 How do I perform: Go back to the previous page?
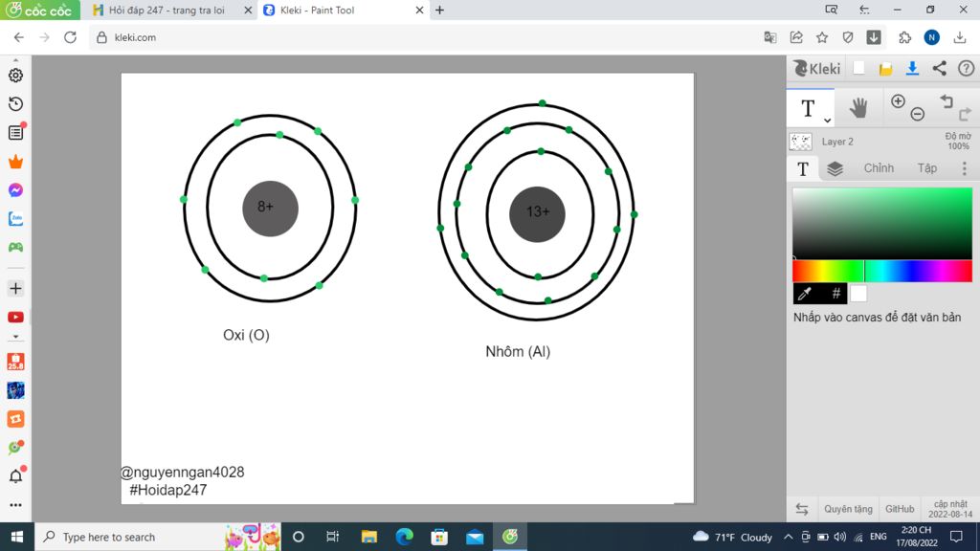coord(19,37)
